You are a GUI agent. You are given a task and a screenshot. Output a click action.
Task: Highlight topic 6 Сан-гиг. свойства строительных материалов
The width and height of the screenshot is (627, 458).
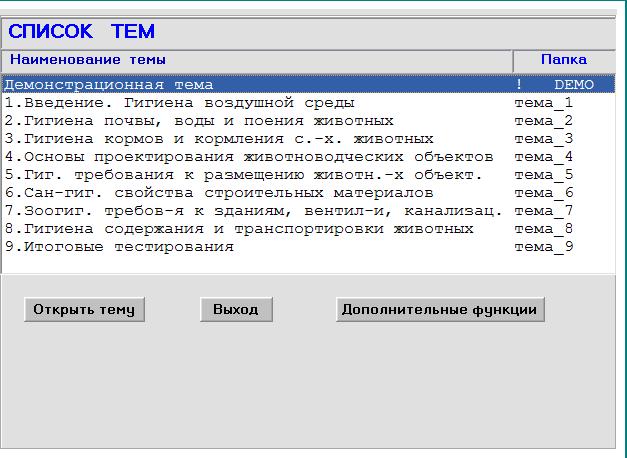pos(219,193)
